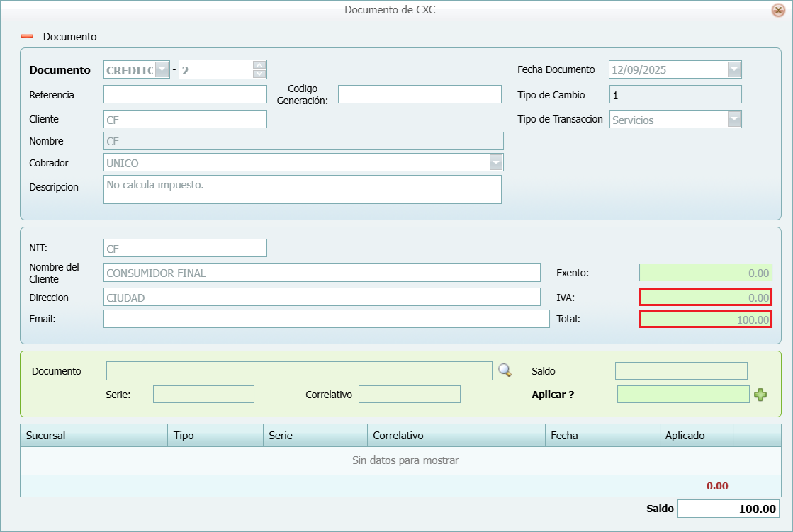Collapse the Documento section with minus icon
This screenshot has width=793, height=532.
(x=27, y=36)
